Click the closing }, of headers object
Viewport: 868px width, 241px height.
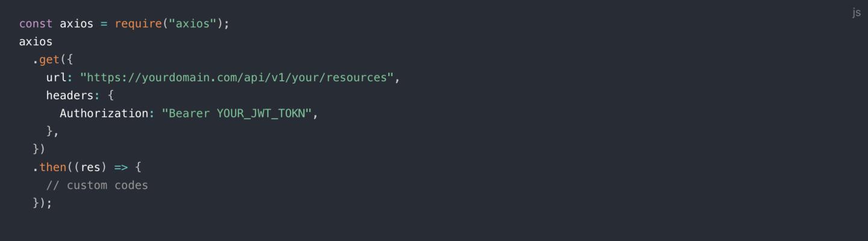52,131
